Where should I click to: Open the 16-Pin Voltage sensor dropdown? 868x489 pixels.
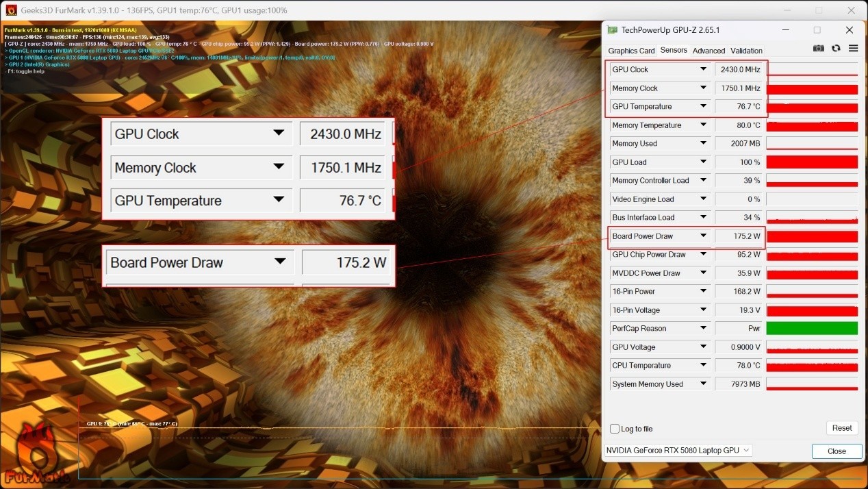(703, 310)
